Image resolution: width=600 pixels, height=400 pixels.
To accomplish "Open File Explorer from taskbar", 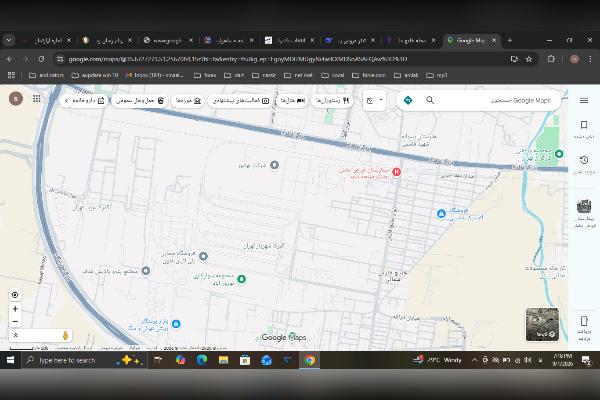I will tap(223, 360).
